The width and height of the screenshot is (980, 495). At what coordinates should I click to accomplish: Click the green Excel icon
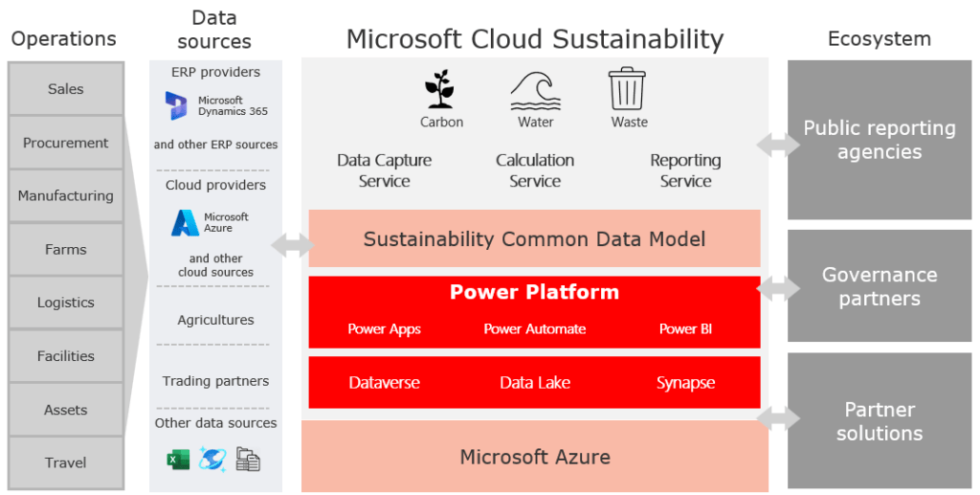[178, 460]
